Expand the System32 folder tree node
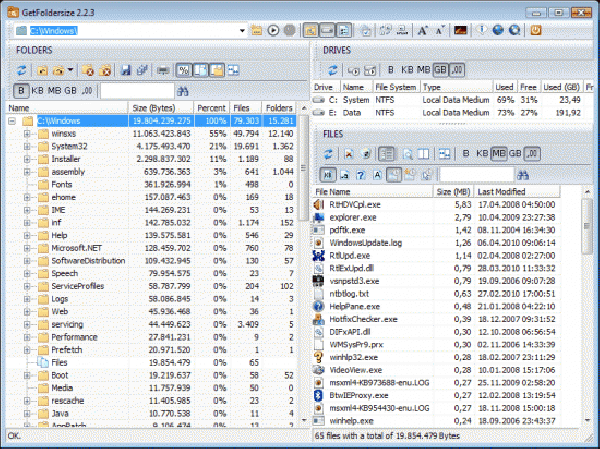 [x=27, y=146]
